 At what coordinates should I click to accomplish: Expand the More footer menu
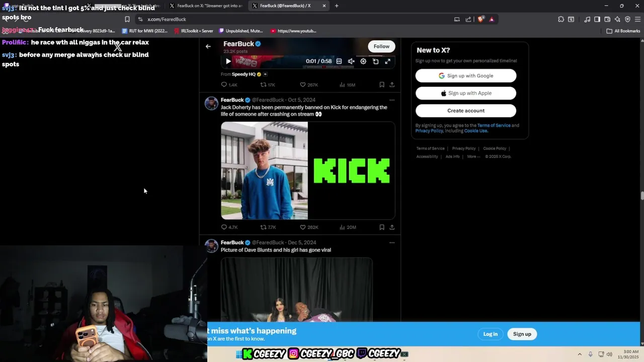(473, 157)
